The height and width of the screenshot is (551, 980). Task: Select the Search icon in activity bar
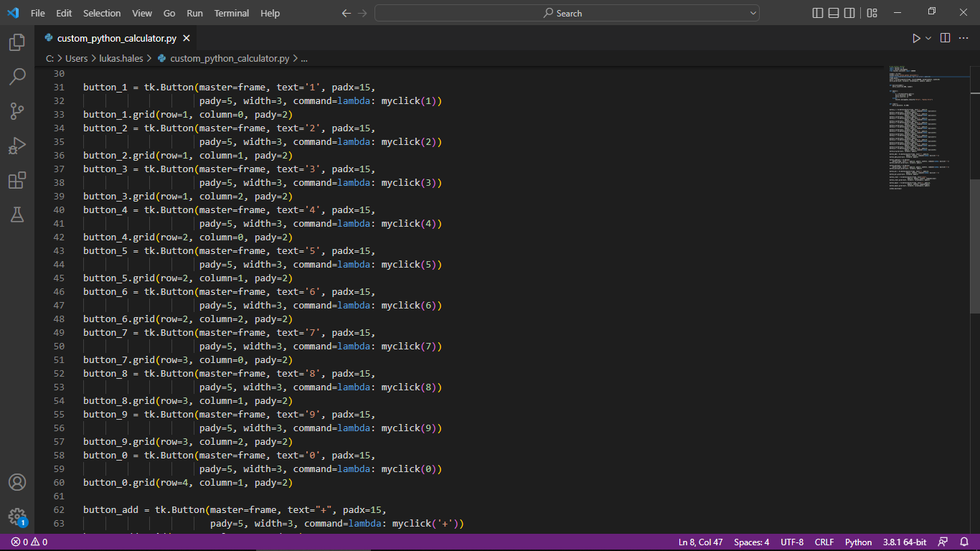[17, 77]
